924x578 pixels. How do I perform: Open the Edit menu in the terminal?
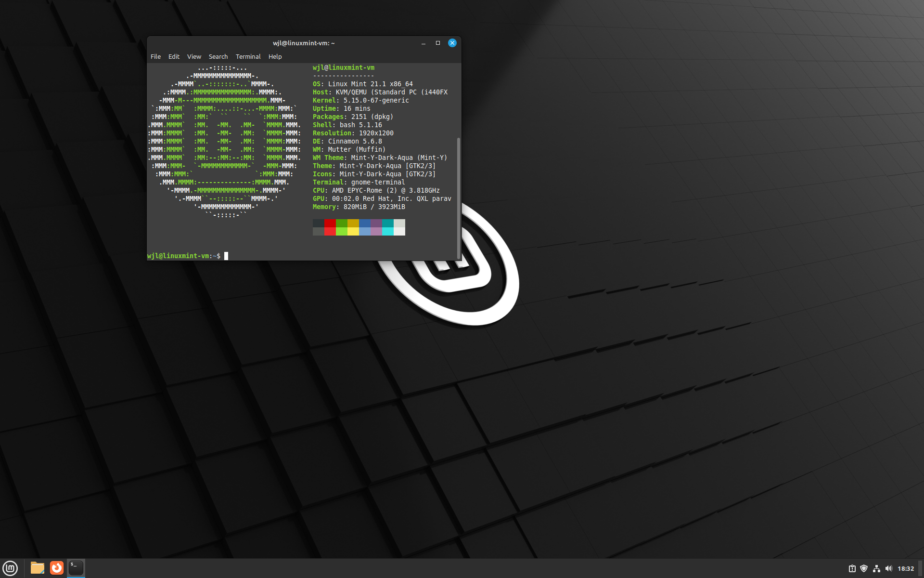coord(174,56)
